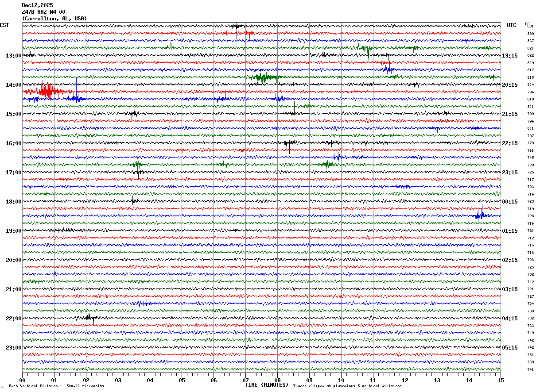Click the 00:15 UTC time label
536x392 pixels.
click(x=509, y=202)
